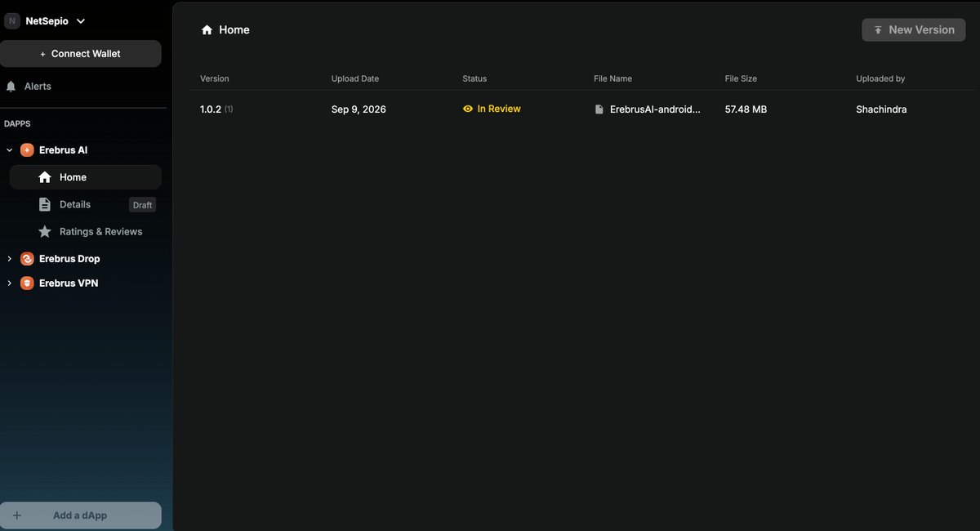Expand the Erebrus VPN chevron

pos(10,283)
